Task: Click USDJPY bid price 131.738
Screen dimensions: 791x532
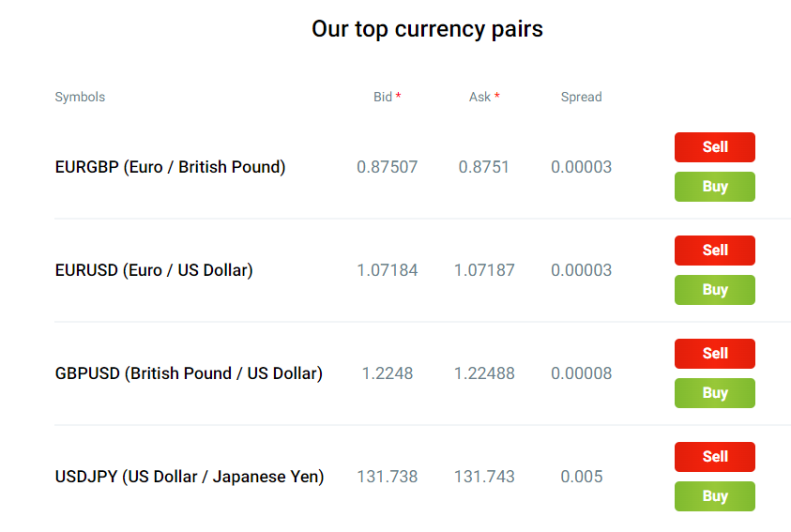Action: (387, 477)
